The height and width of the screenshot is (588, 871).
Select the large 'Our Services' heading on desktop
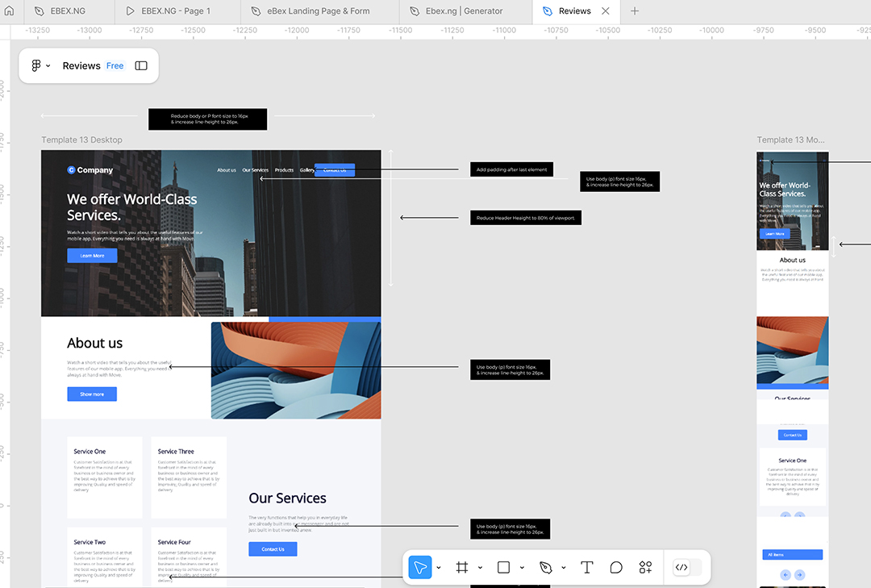[287, 498]
